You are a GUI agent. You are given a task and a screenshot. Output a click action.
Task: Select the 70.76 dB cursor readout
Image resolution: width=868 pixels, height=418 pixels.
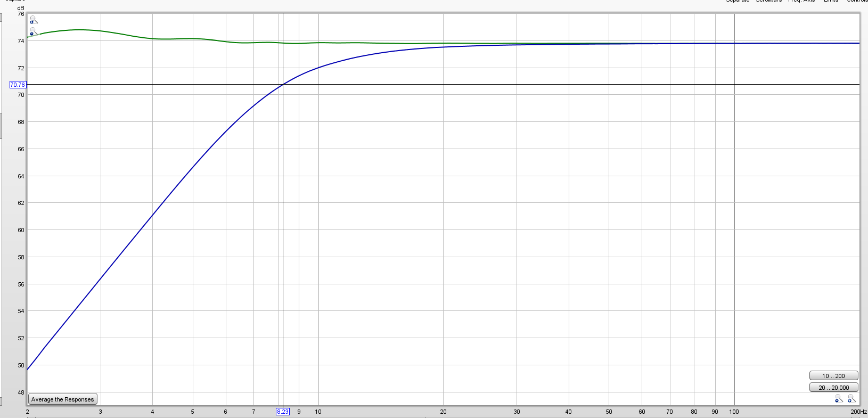18,85
